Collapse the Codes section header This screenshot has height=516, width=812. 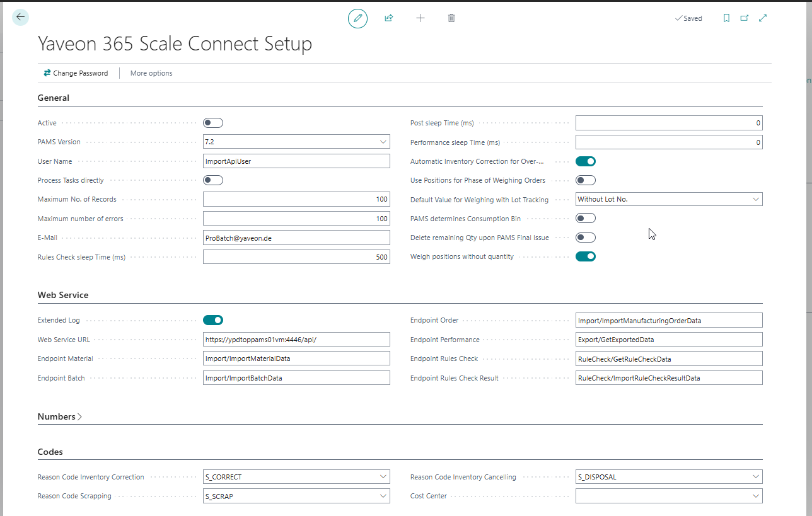50,452
